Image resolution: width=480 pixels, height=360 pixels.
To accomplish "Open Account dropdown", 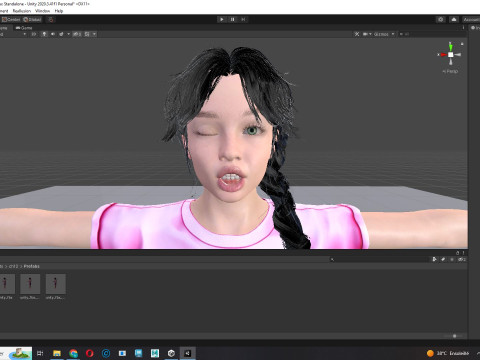I will coord(471,20).
